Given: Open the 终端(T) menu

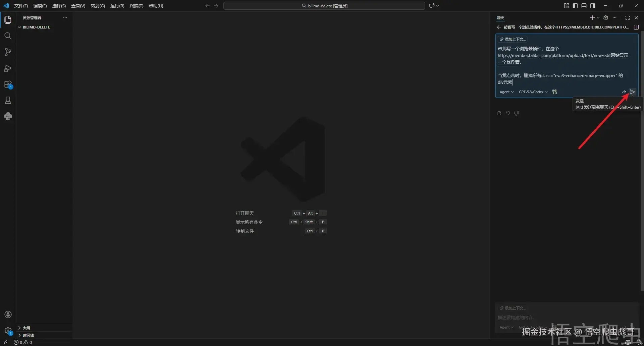Looking at the screenshot, I should 137,6.
